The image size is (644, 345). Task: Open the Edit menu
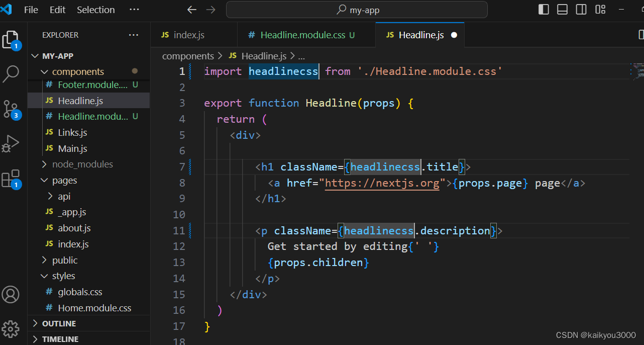(58, 10)
